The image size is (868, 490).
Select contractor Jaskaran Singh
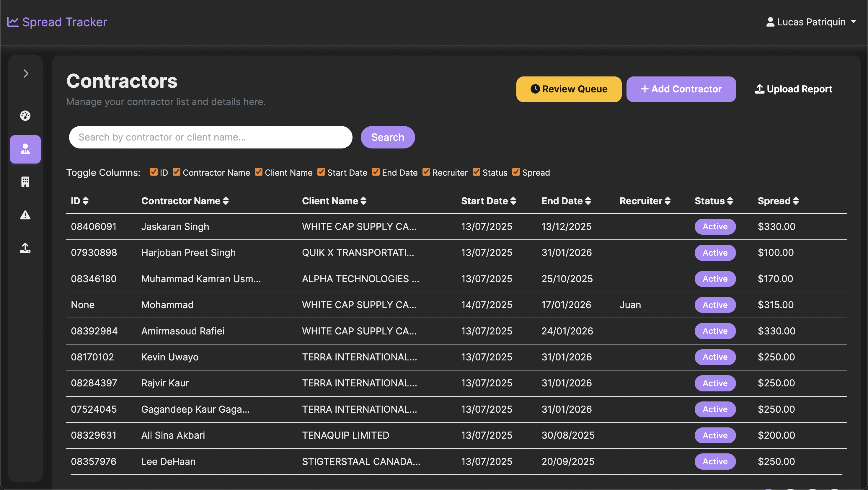tap(175, 226)
